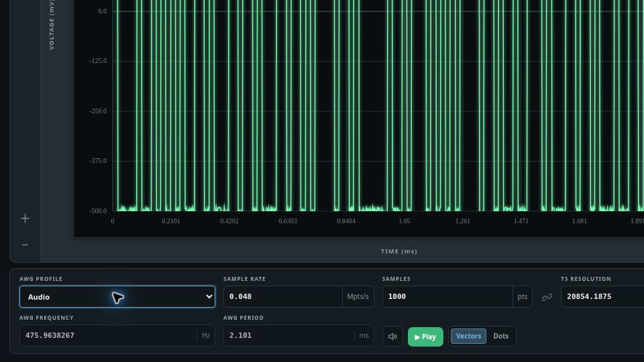644x362 pixels.
Task: Select the Vectors display mode
Action: [468, 336]
